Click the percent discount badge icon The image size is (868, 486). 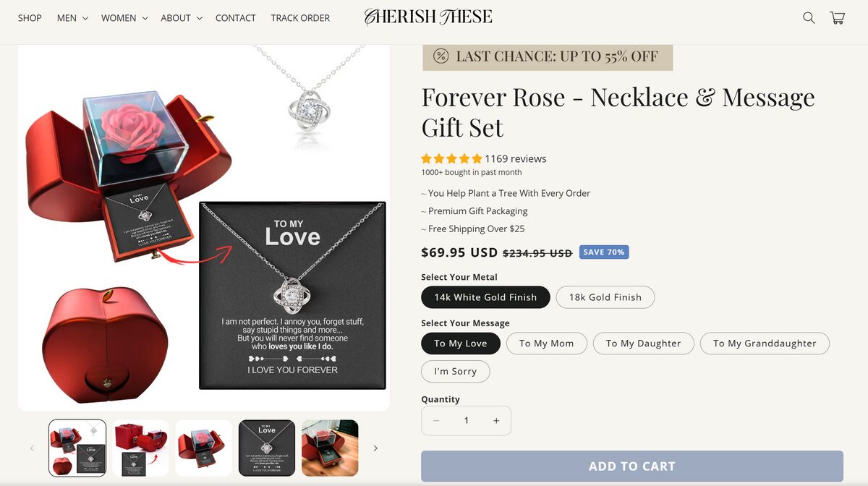[440, 56]
